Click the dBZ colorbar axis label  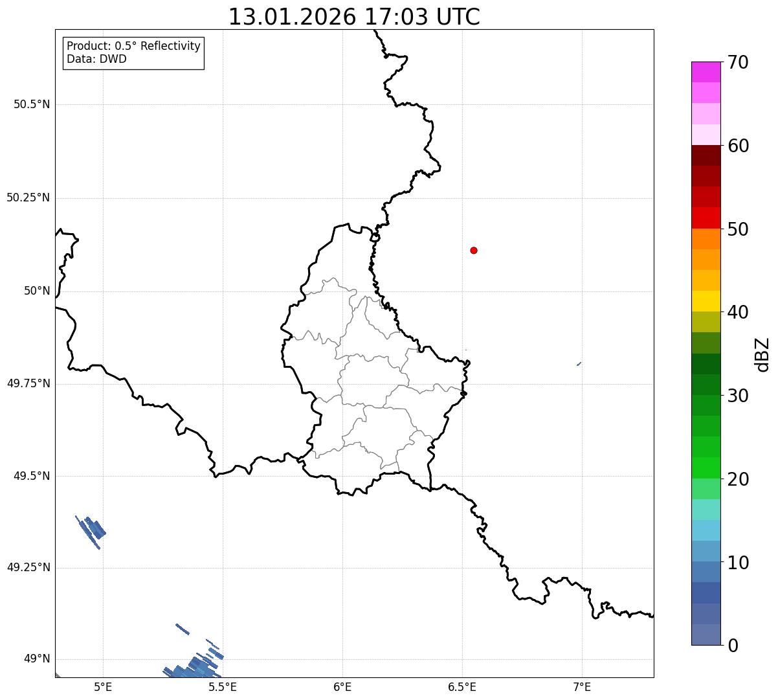tap(762, 354)
